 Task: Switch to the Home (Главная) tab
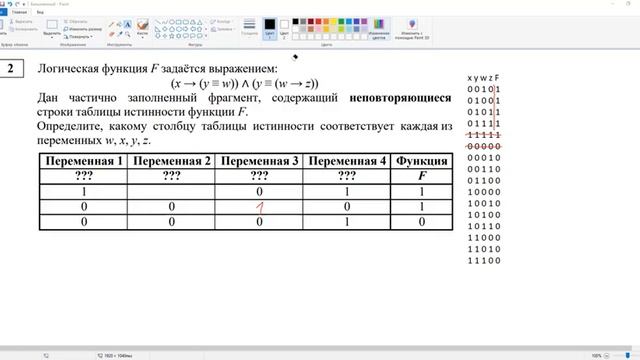tap(19, 12)
